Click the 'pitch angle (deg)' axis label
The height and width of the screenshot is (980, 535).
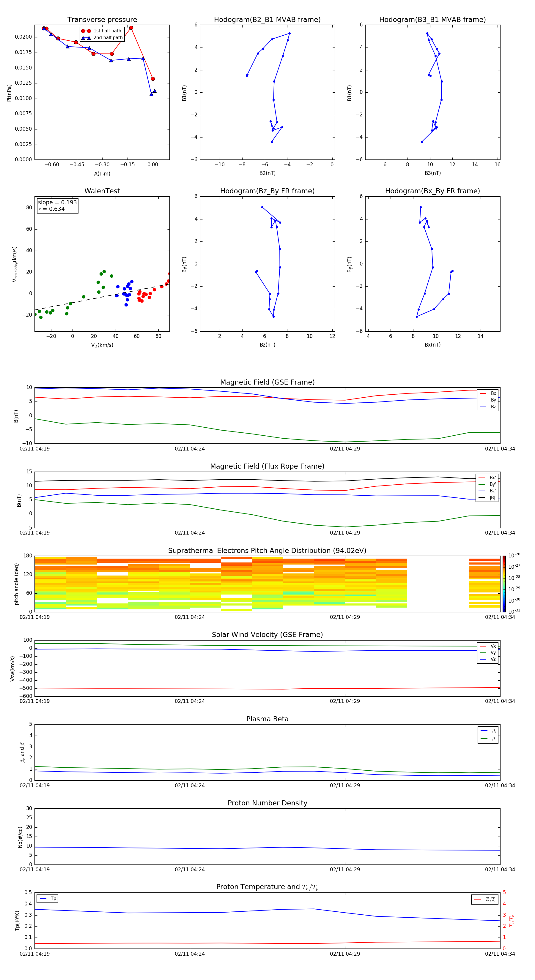click(16, 584)
